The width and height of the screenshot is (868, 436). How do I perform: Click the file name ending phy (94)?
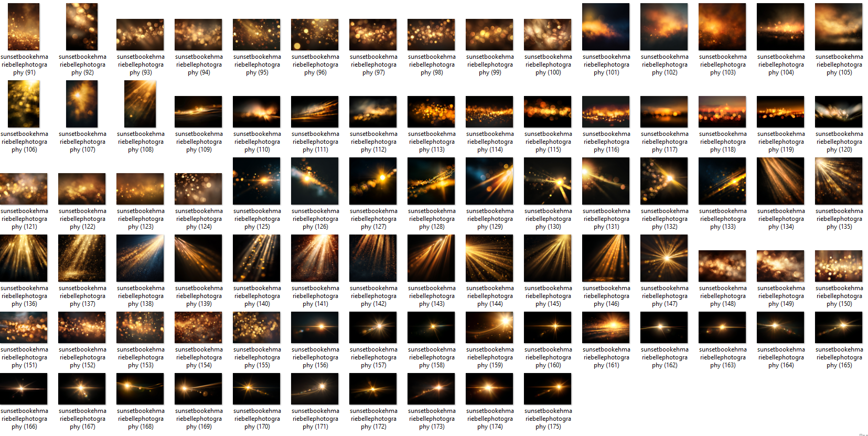click(x=199, y=65)
